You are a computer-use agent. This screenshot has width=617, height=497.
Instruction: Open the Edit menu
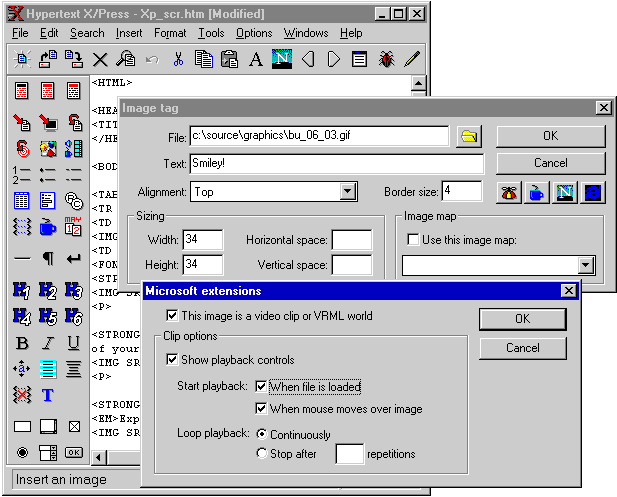49,33
